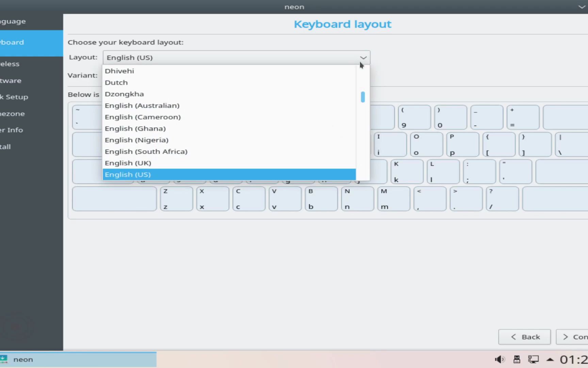Click the installer icon at taskbar far left
Viewport: 588px width, 368px height.
(x=4, y=359)
